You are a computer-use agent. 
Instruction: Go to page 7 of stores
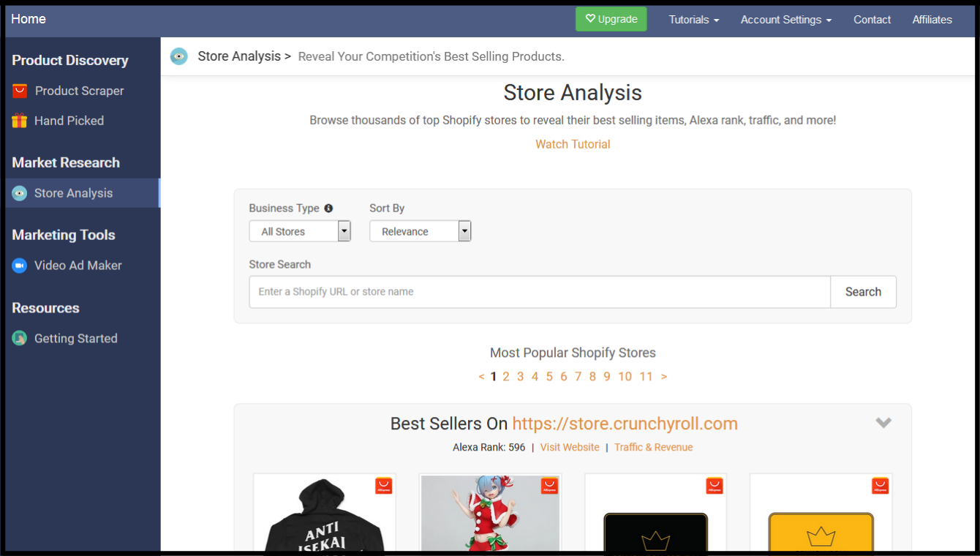coord(578,377)
